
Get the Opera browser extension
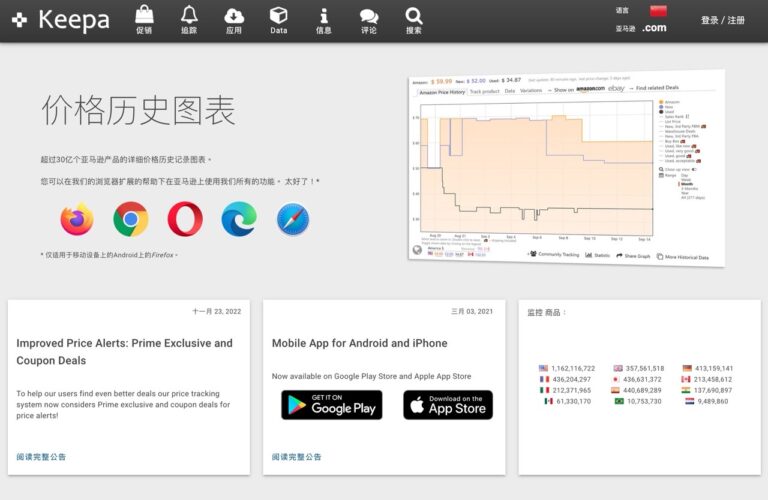(185, 219)
